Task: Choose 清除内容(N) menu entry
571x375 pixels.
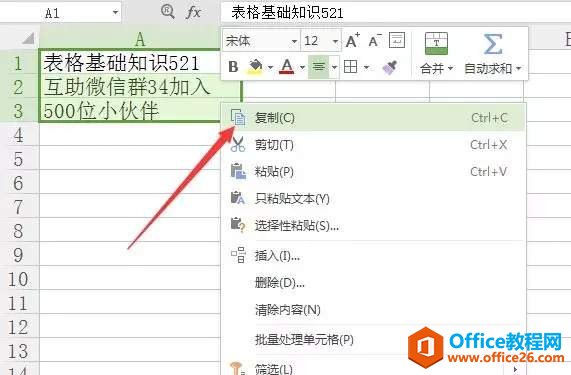Action: point(373,310)
